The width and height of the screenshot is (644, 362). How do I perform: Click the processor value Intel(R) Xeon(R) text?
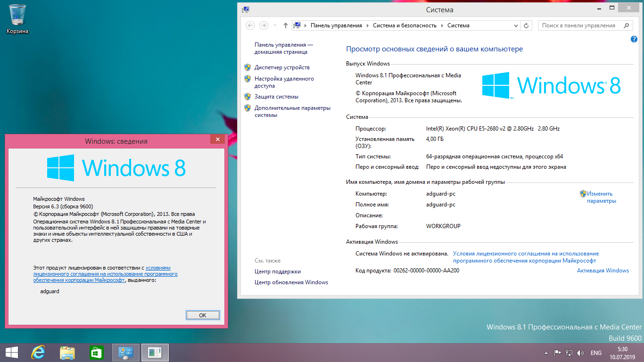pyautogui.click(x=493, y=129)
